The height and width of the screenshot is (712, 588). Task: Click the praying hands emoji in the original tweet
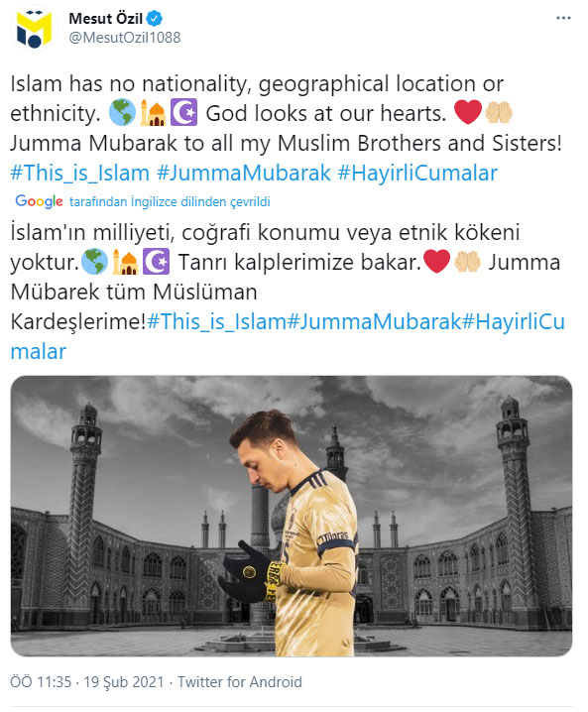tap(499, 112)
